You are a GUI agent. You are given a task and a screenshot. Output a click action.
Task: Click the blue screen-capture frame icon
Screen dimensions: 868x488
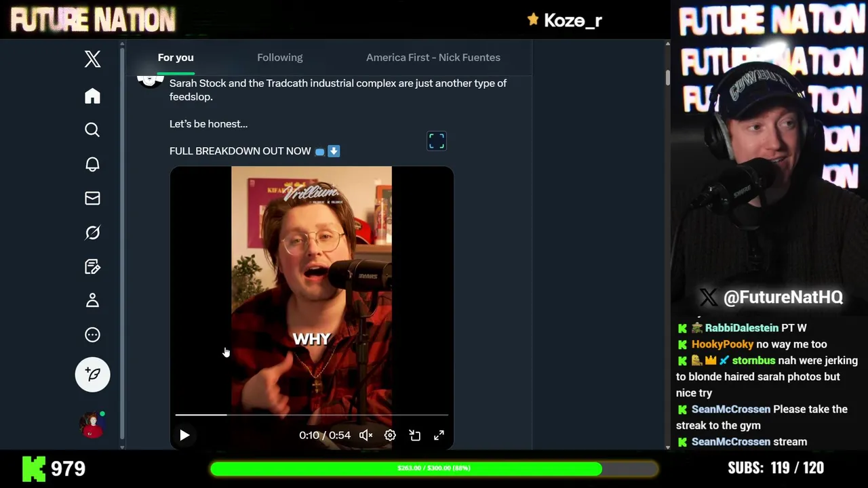pyautogui.click(x=437, y=141)
